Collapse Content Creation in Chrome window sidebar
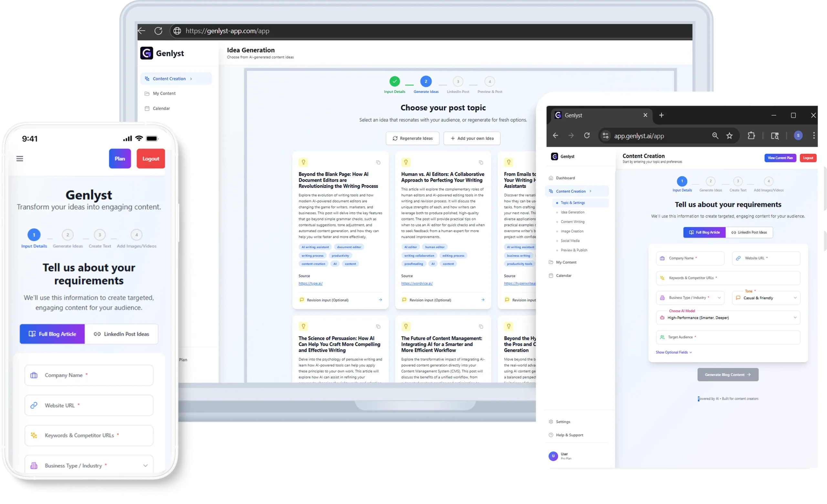The width and height of the screenshot is (827, 504). (577, 191)
